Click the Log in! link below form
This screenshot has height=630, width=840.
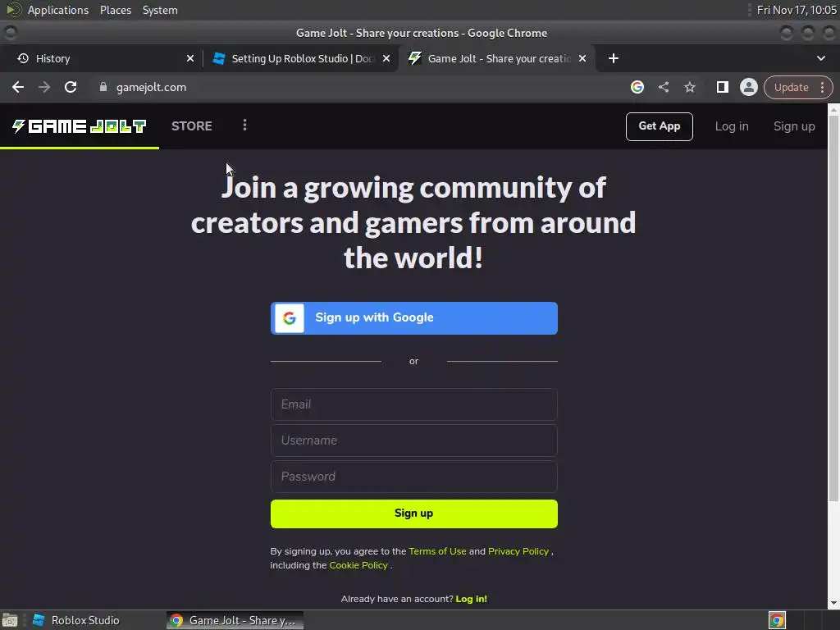471,599
